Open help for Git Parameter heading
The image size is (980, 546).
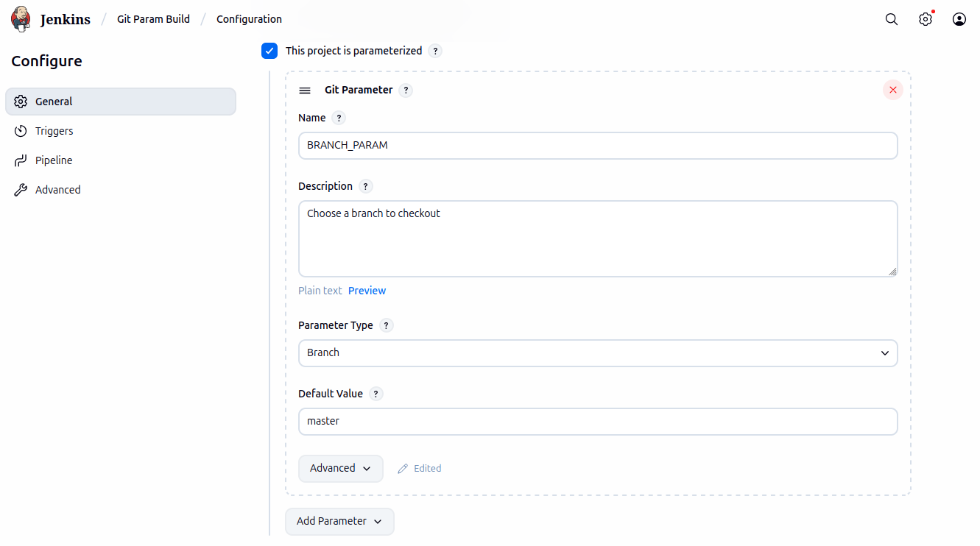coord(406,91)
